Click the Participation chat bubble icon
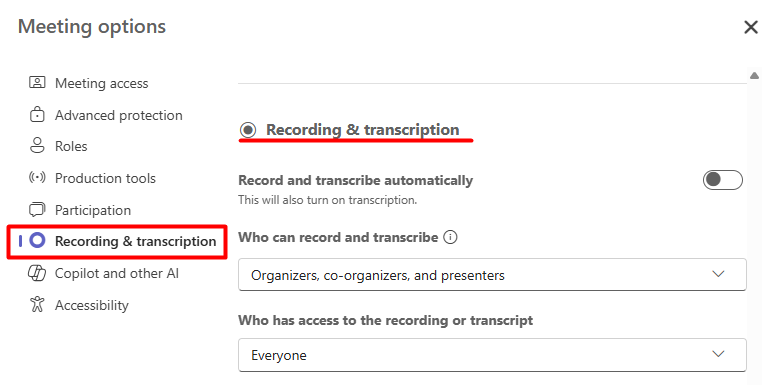 [x=37, y=210]
